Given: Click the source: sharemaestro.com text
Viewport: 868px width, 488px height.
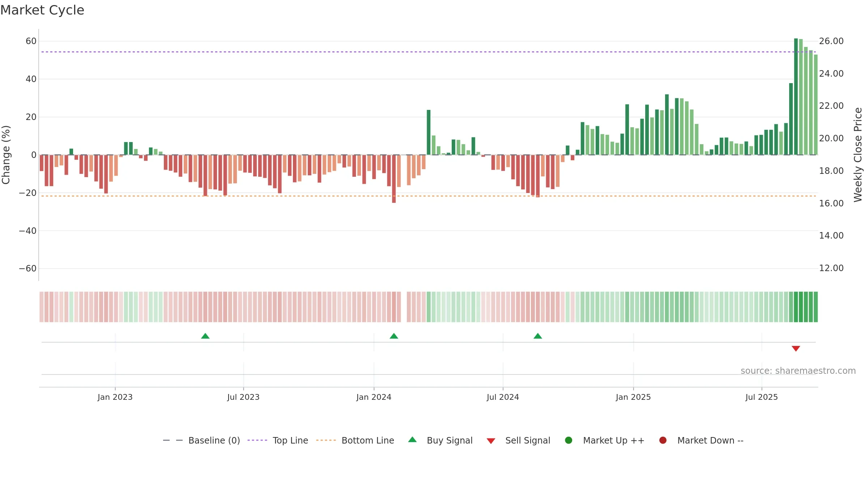Looking at the screenshot, I should coord(798,371).
